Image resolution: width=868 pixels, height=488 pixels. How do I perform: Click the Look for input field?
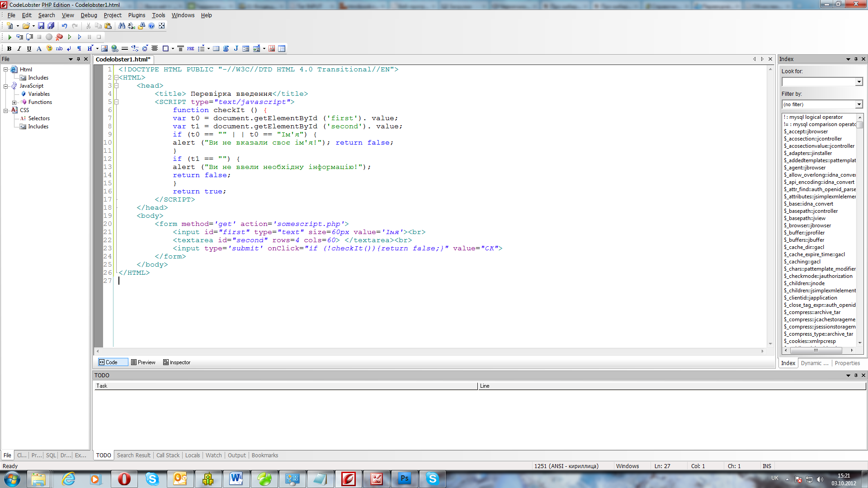(x=819, y=82)
